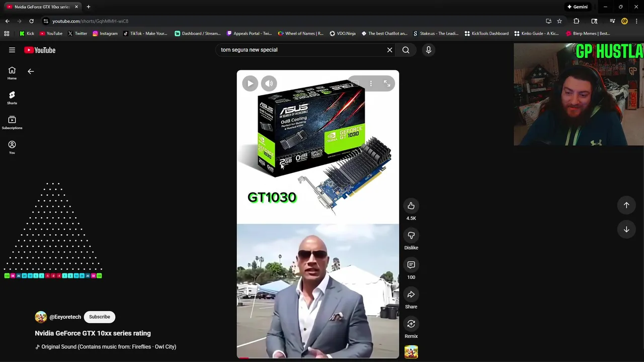The height and width of the screenshot is (362, 644).
Task: Reload the page
Action: (x=31, y=21)
